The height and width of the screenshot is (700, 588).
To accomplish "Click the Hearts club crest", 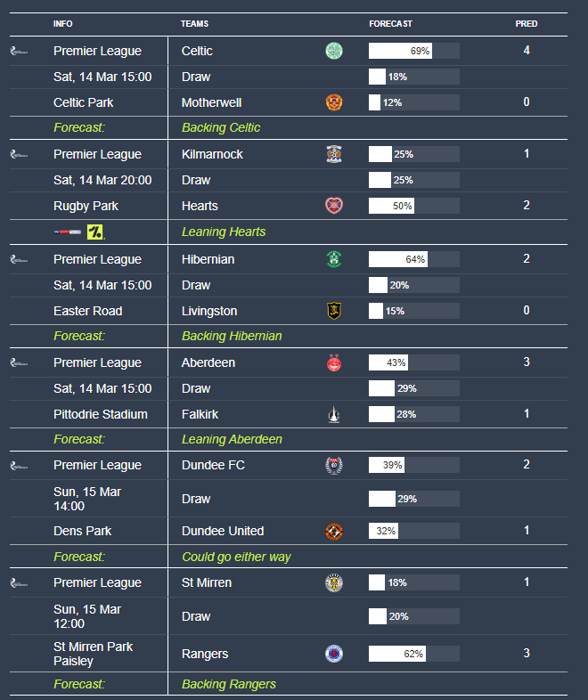I will (334, 206).
